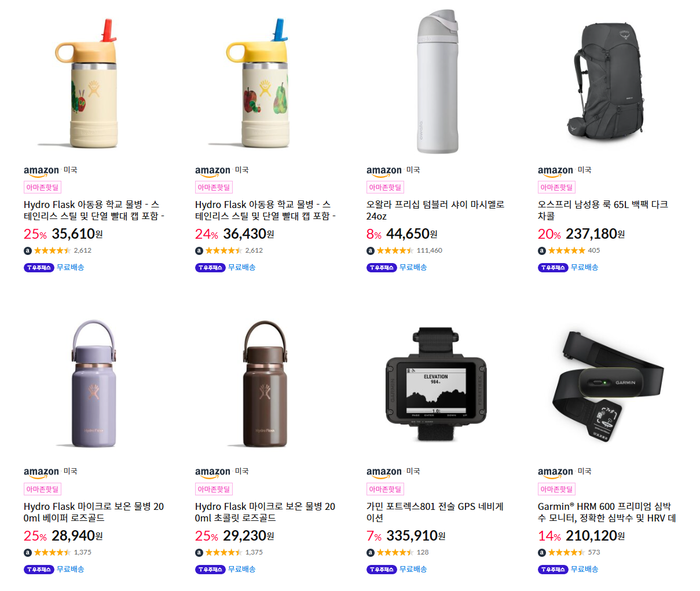This screenshot has width=700, height=591.
Task: Open the 오왈라 프리십 텀블러 product title link
Action: (x=435, y=210)
